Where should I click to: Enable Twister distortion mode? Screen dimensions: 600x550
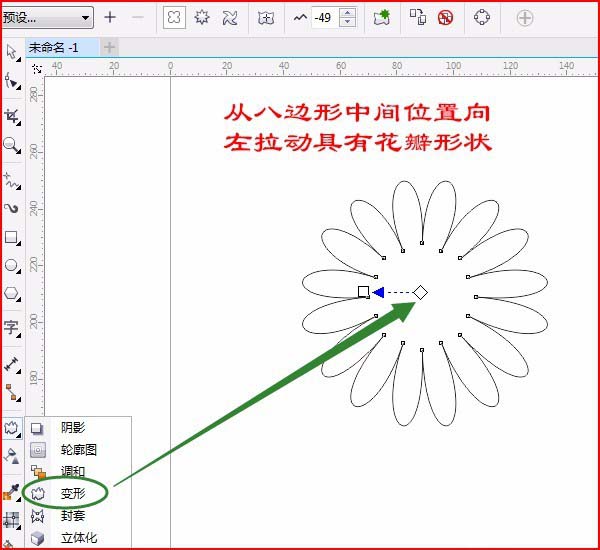230,18
